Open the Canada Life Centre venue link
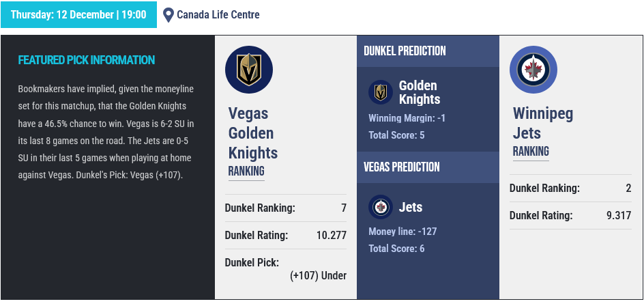This screenshot has height=306, width=644. pyautogui.click(x=218, y=14)
